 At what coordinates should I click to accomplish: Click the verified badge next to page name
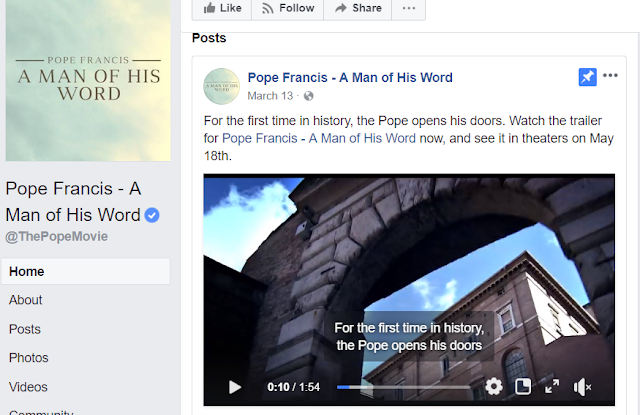coord(152,215)
